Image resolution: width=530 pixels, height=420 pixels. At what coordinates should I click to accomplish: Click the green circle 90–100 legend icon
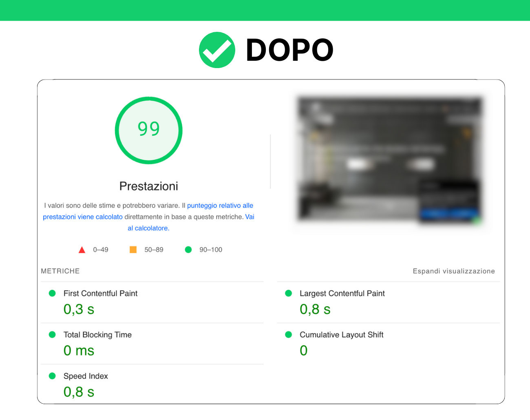click(188, 250)
